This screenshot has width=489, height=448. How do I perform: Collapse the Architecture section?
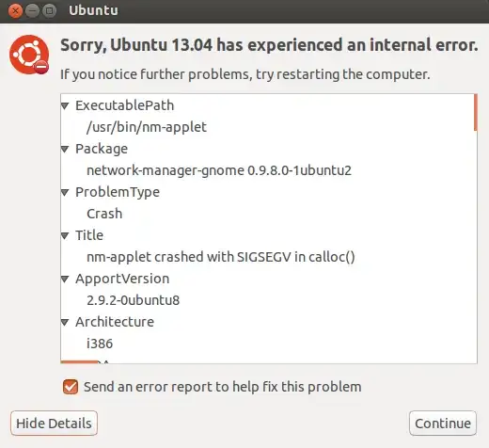pos(65,322)
